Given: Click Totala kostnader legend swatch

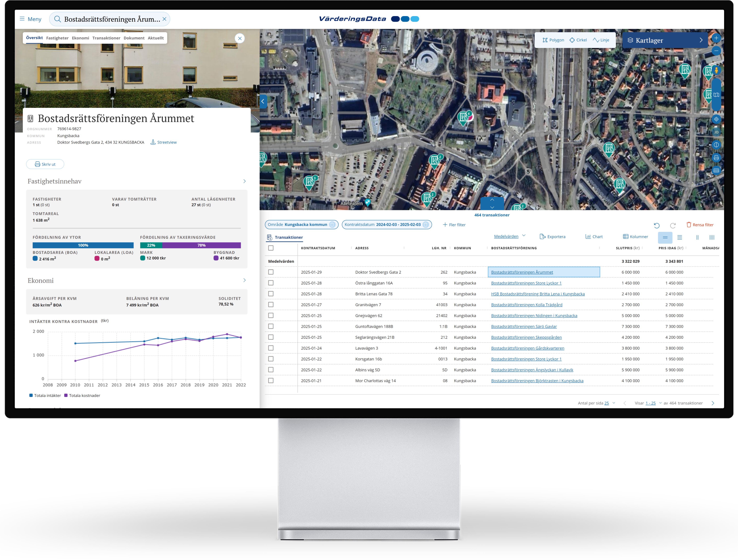Looking at the screenshot, I should (66, 396).
